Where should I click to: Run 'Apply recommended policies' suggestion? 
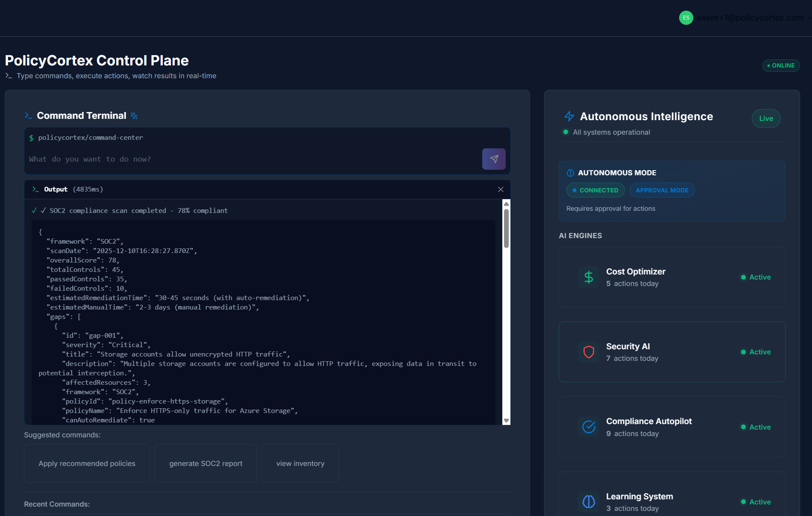(x=87, y=463)
